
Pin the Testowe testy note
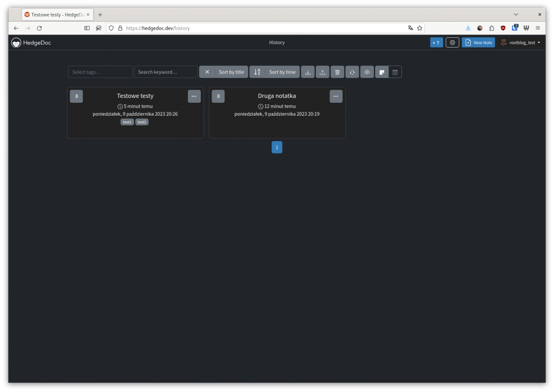coord(76,96)
